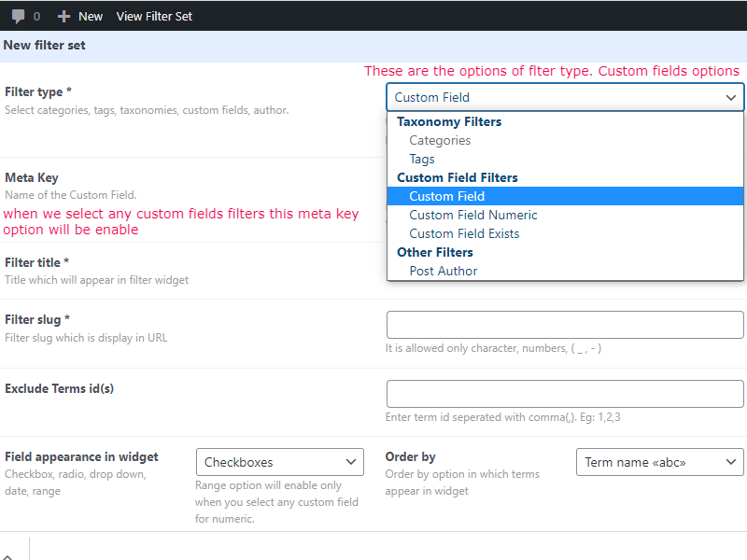Select the highlighted Custom Field option

pyautogui.click(x=565, y=196)
